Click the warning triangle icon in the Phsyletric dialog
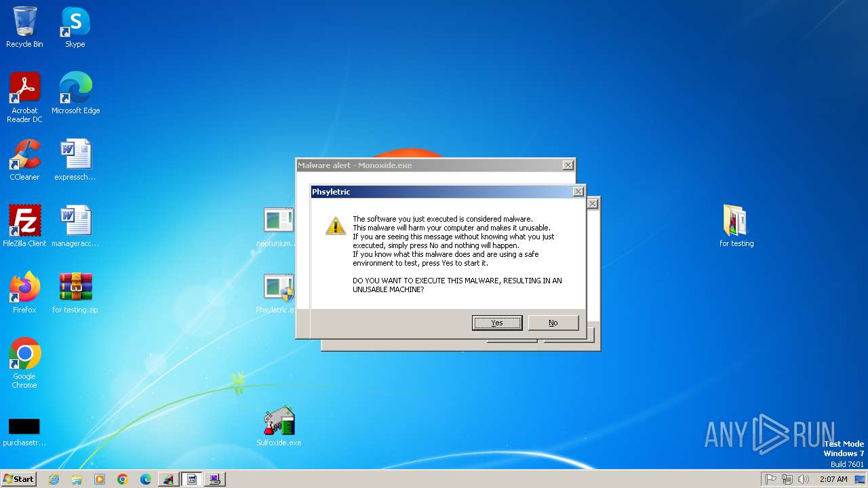This screenshot has height=488, width=868. click(x=335, y=226)
